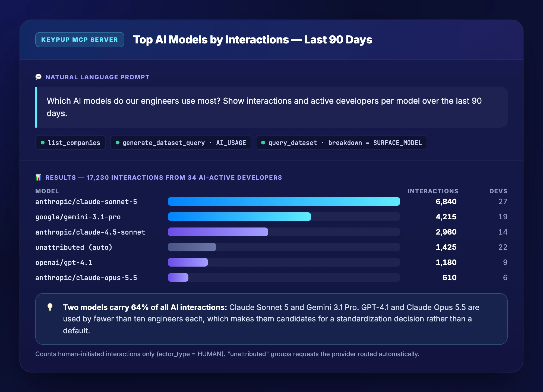Select the unattributed (auto) row label
Image resolution: width=543 pixels, height=392 pixels.
pyautogui.click(x=74, y=247)
